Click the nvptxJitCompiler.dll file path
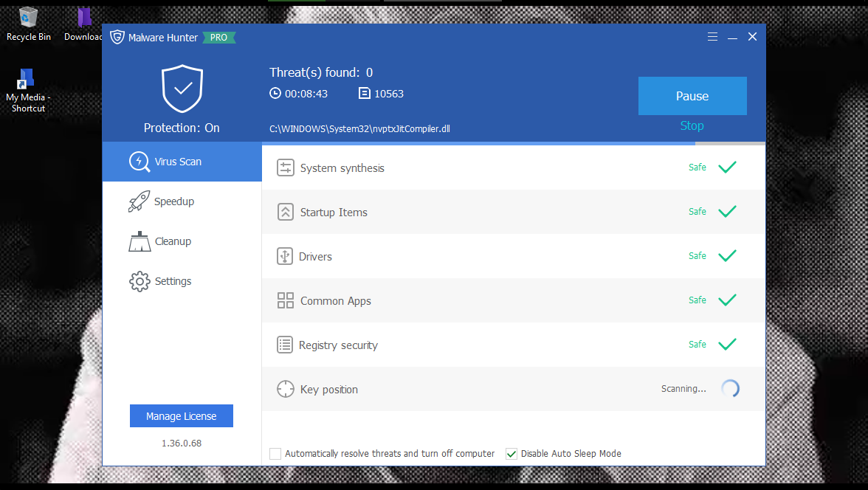 tap(360, 129)
